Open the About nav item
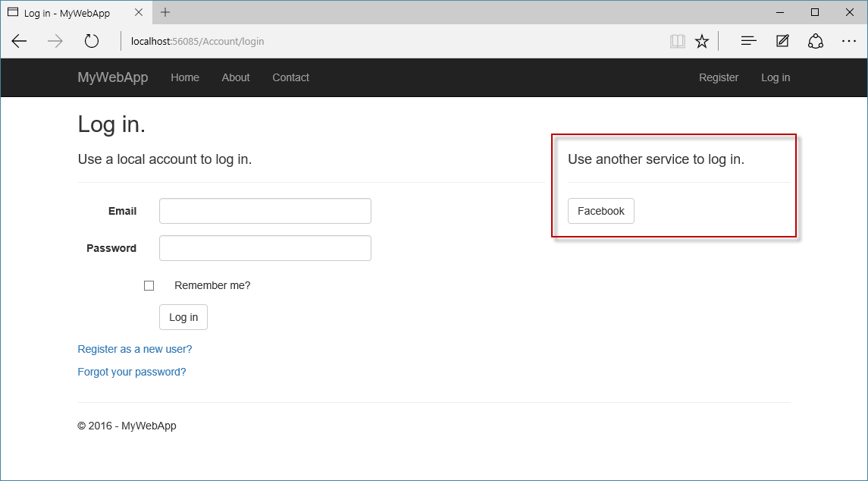 (x=236, y=77)
